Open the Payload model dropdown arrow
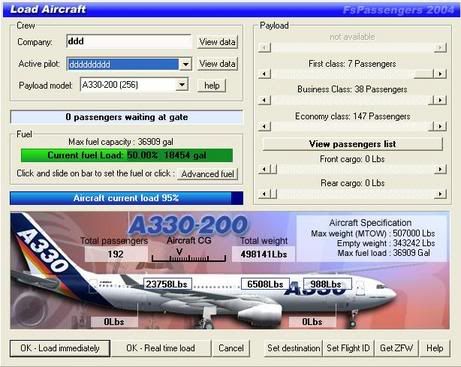This screenshot has height=367, width=461. point(182,85)
